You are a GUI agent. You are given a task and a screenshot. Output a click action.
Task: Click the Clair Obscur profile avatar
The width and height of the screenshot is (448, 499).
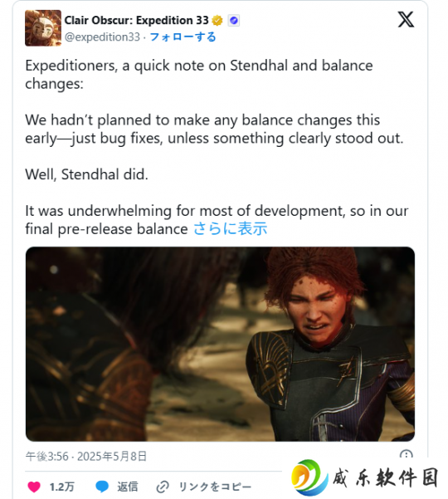point(43,28)
